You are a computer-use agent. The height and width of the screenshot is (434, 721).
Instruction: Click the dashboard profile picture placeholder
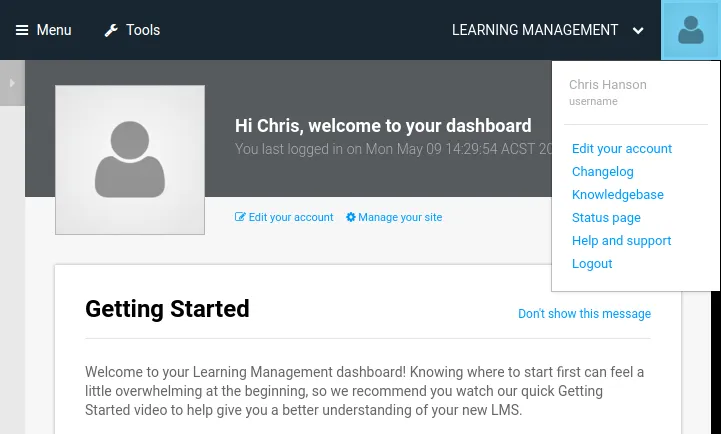(x=130, y=160)
